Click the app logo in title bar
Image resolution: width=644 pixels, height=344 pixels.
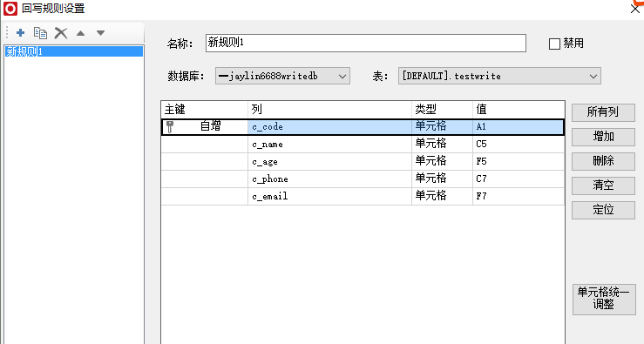tap(10, 9)
